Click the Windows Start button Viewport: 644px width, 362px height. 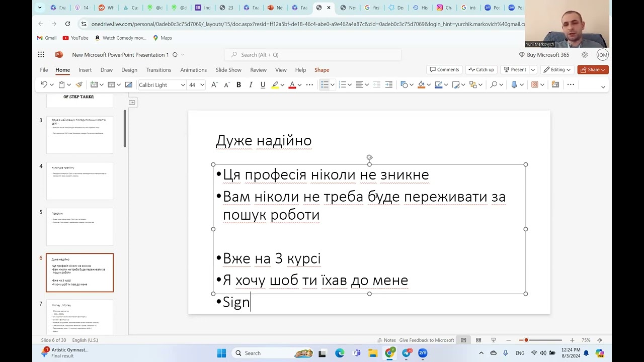[x=221, y=353]
